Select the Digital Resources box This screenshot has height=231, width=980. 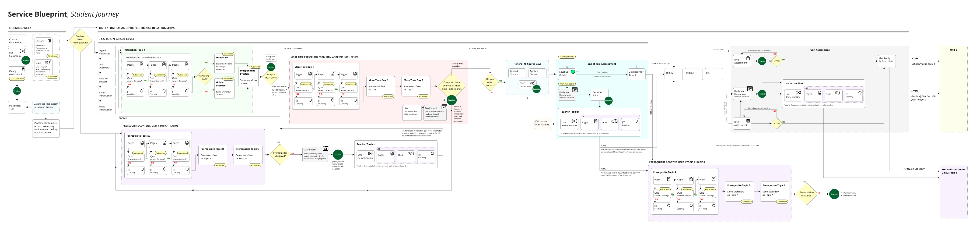tap(107, 52)
